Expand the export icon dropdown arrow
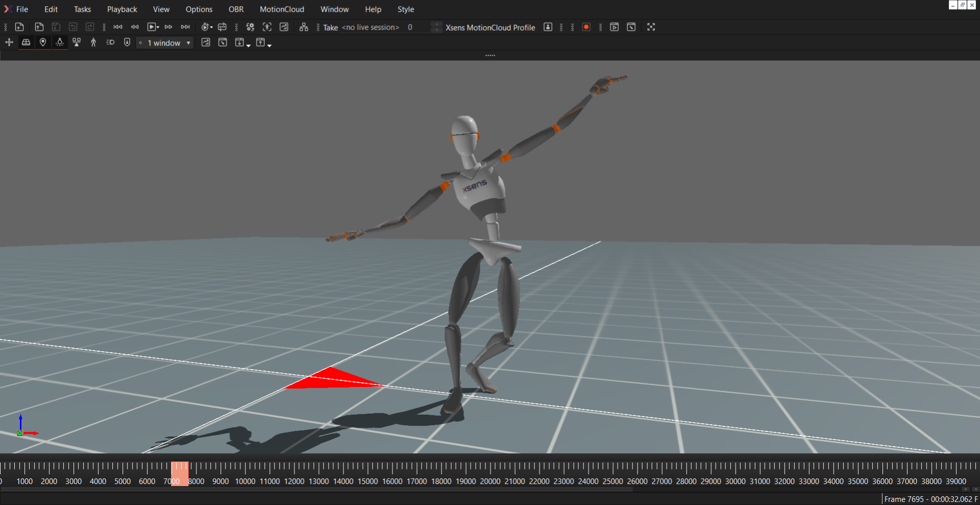Image resolution: width=980 pixels, height=505 pixels. (269, 45)
